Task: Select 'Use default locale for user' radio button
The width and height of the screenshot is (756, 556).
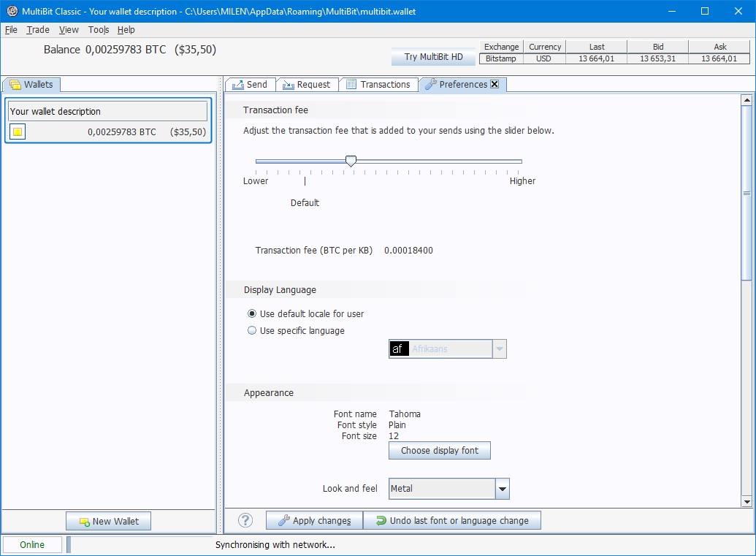Action: [252, 313]
